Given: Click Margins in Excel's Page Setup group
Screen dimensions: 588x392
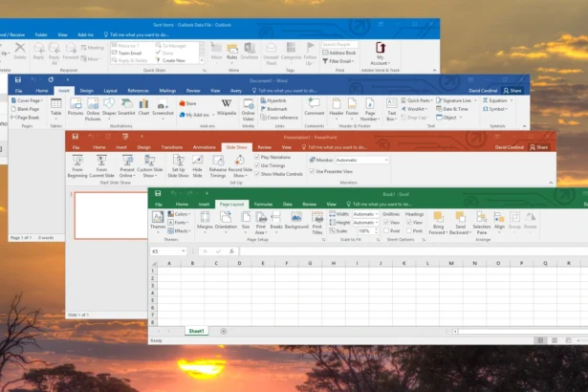Looking at the screenshot, I should (x=205, y=221).
